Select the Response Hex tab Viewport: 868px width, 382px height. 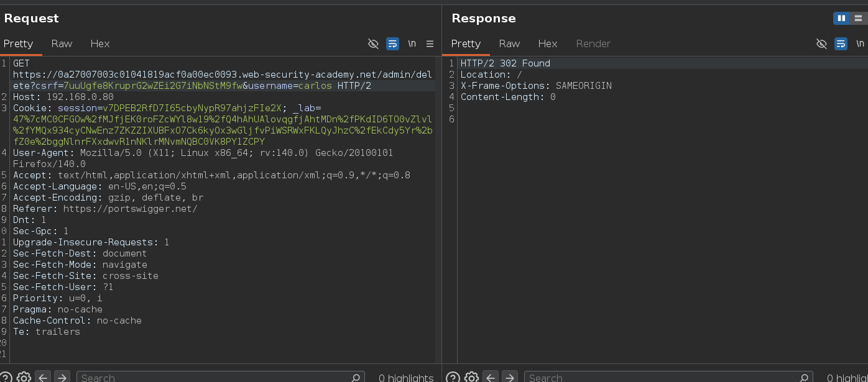[547, 43]
